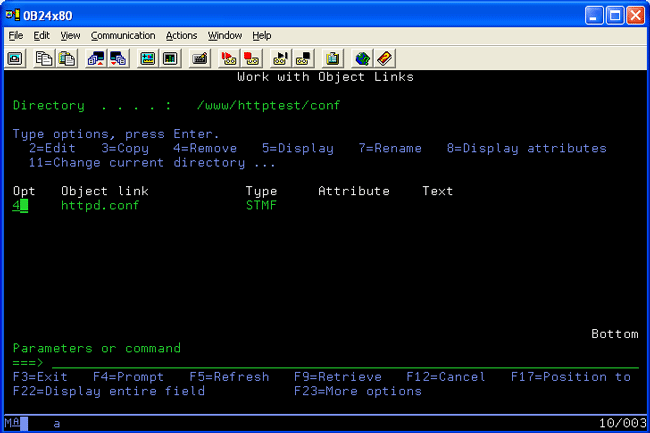Open the Actions menu
Viewport: 650px width, 433px height.
tap(181, 35)
